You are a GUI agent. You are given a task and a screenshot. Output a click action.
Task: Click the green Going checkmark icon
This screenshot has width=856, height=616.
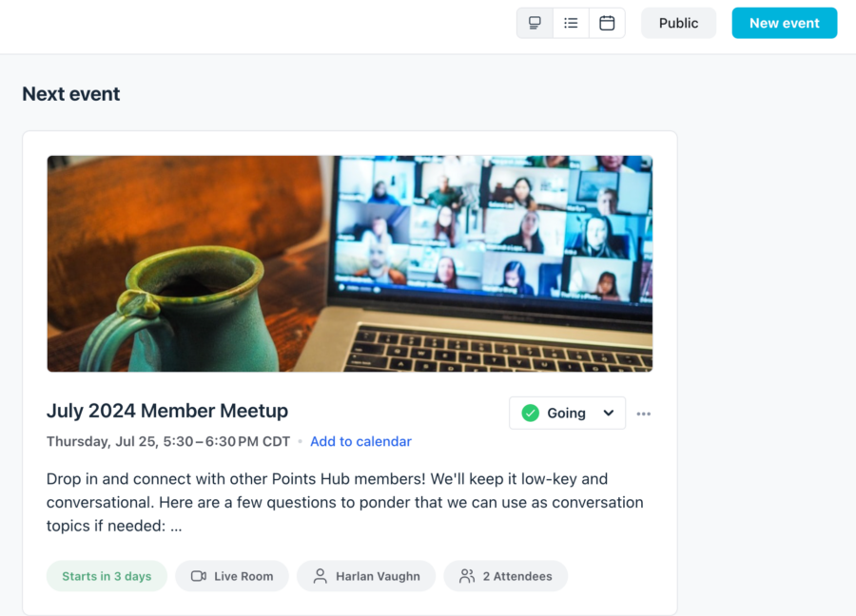(x=530, y=413)
